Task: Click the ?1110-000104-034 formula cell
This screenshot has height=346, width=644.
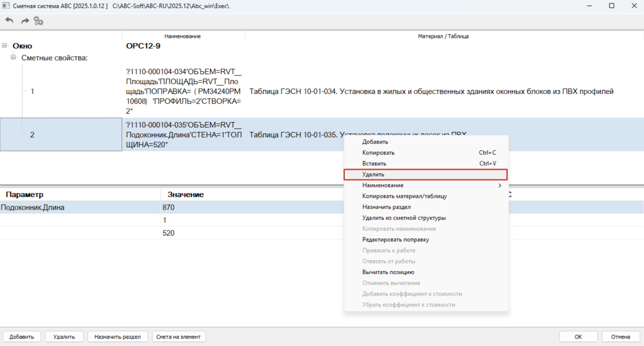Action: pos(184,91)
